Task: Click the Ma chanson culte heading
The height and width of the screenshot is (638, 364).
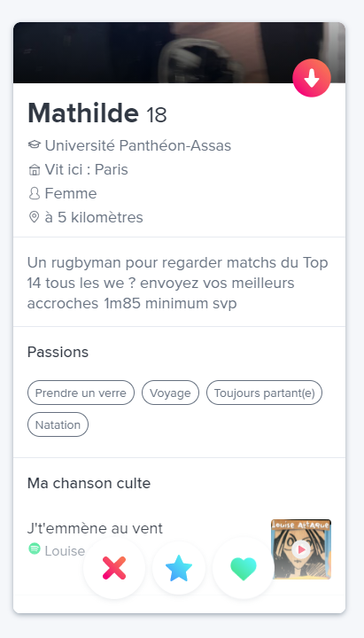Action: (x=89, y=483)
